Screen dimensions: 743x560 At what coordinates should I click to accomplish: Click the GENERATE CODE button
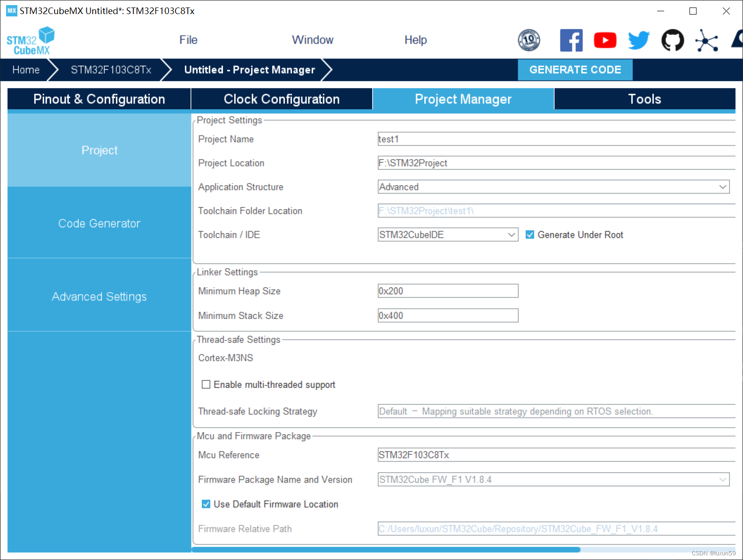pyautogui.click(x=575, y=69)
